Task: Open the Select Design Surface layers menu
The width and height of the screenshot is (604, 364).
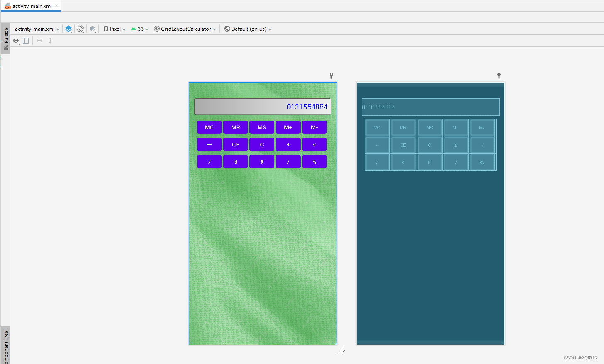Action: click(69, 29)
